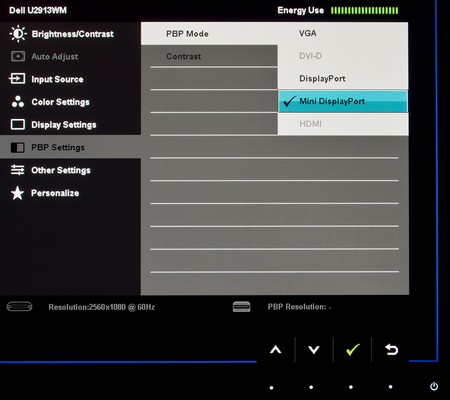The height and width of the screenshot is (400, 450).
Task: Choose the Contrast row in PBP Settings
Action: 209,56
